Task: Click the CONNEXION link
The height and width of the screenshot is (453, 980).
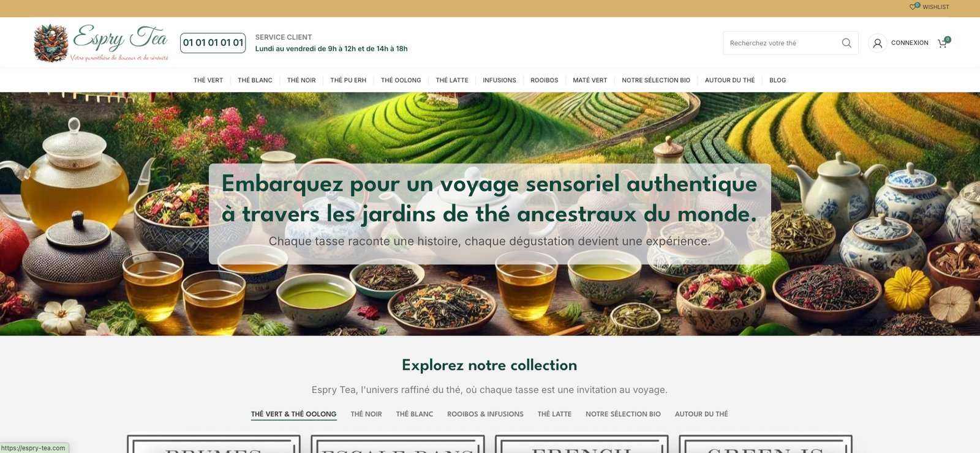Action: pos(910,43)
